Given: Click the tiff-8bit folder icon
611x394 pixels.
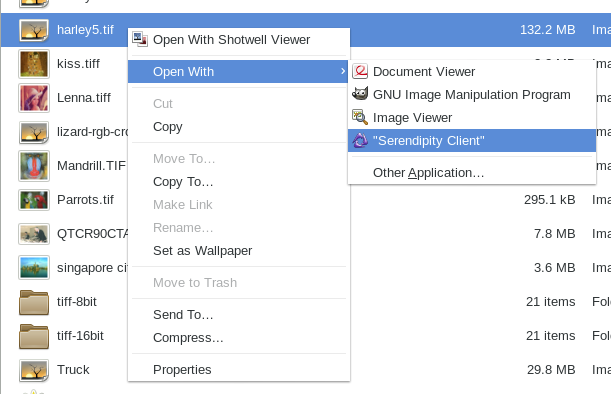Looking at the screenshot, I should (34, 302).
